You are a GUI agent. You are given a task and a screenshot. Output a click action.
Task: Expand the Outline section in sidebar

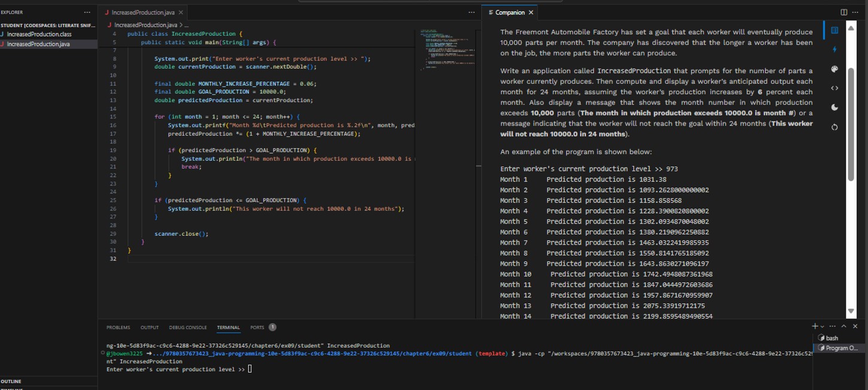[11, 381]
